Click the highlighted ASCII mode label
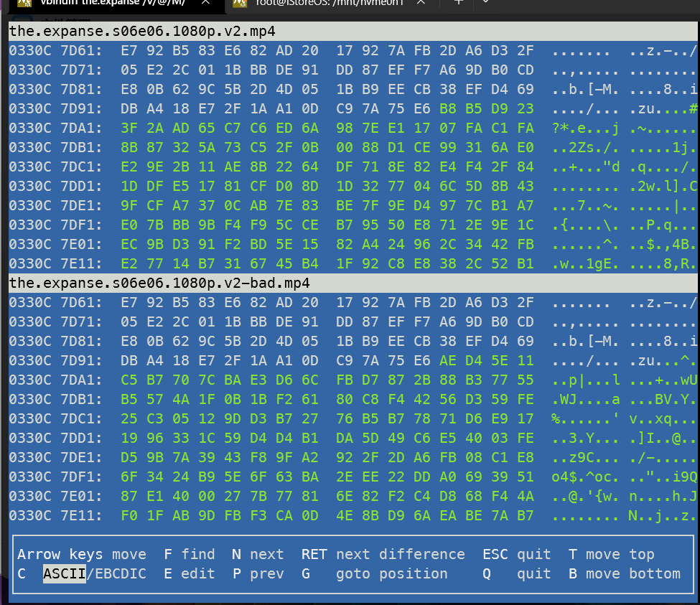 click(65, 573)
